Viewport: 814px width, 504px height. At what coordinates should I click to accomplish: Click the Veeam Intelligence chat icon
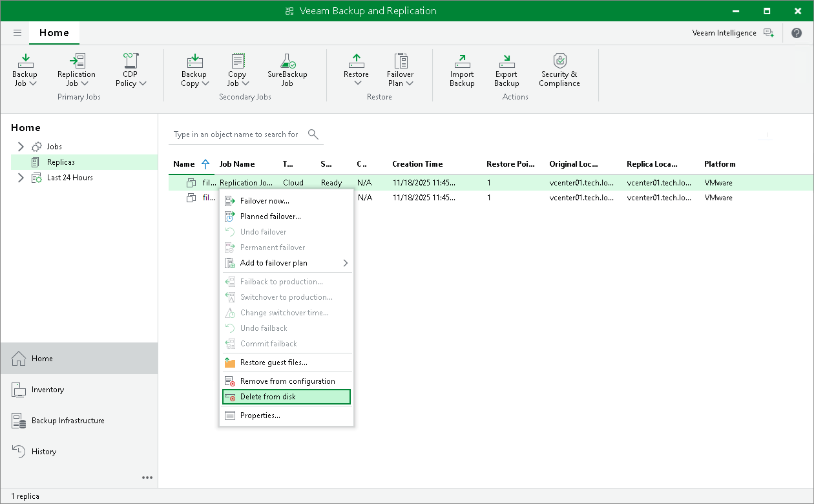click(x=769, y=32)
